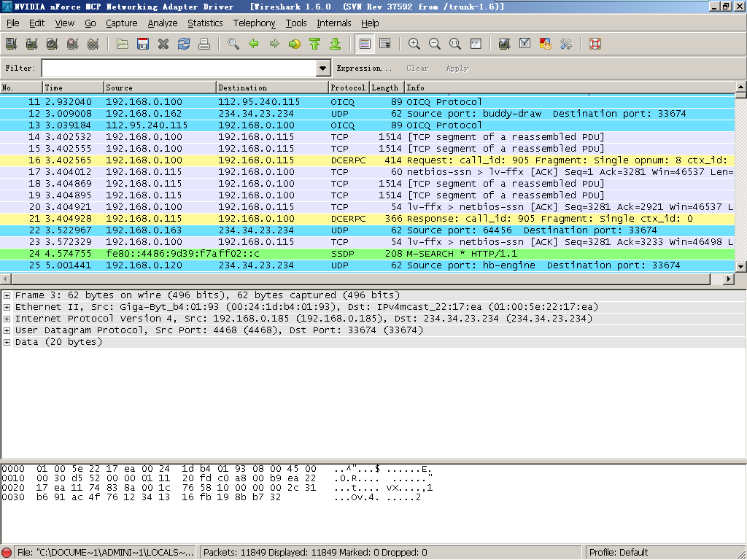This screenshot has height=560, width=747.
Task: Click horizontal scrollbar left arrow
Action: [x=5, y=279]
